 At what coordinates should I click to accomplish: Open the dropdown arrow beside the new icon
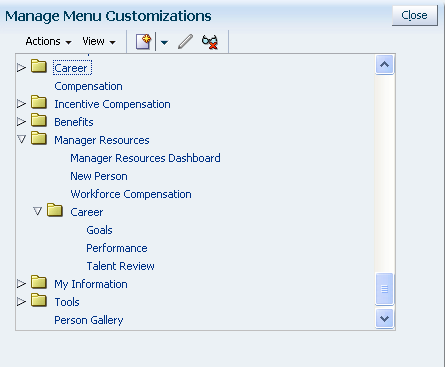click(x=164, y=42)
